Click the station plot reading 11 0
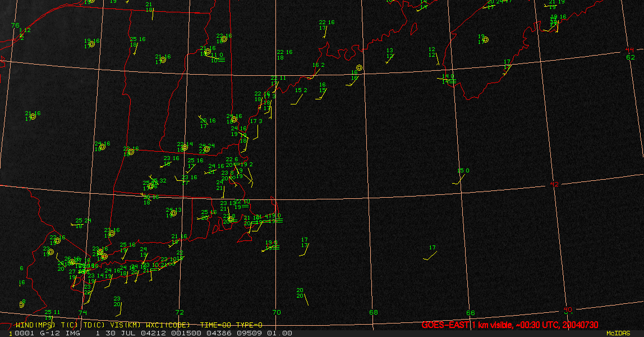644x337 pixels. pos(217,54)
